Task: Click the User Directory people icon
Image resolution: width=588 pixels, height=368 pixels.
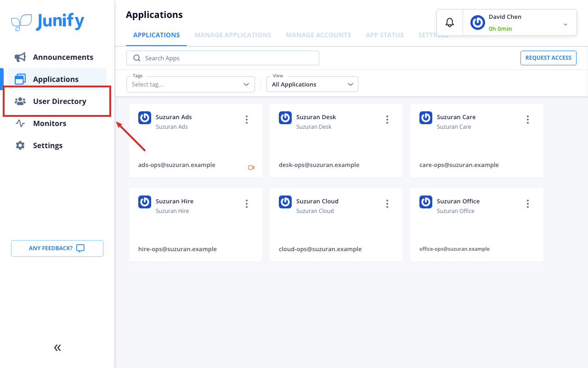Action: 20,101
